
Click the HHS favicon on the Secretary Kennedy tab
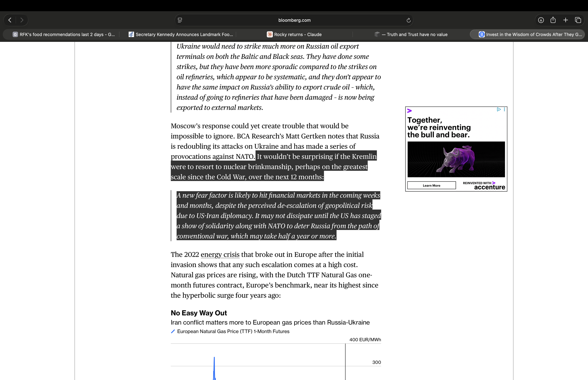point(131,34)
